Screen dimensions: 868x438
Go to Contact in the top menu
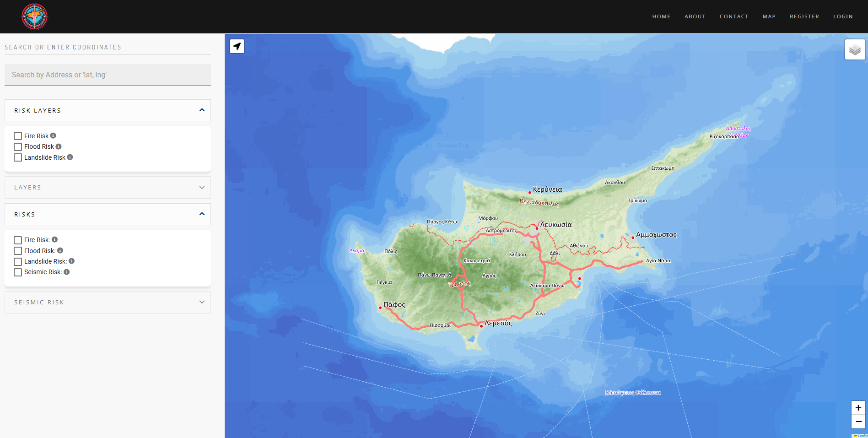tap(734, 16)
